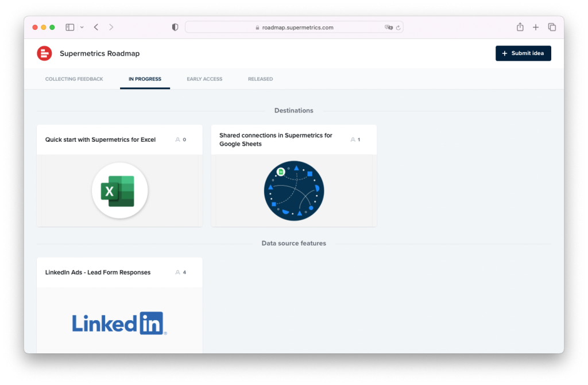Click the LinkedIn logo thumbnail

click(x=119, y=323)
